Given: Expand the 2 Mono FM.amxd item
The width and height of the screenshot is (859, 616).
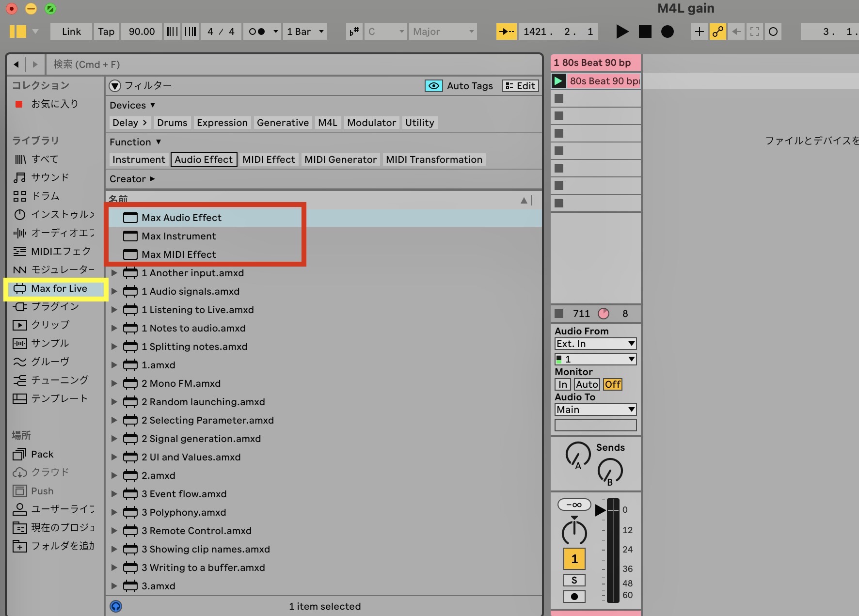Looking at the screenshot, I should point(114,383).
